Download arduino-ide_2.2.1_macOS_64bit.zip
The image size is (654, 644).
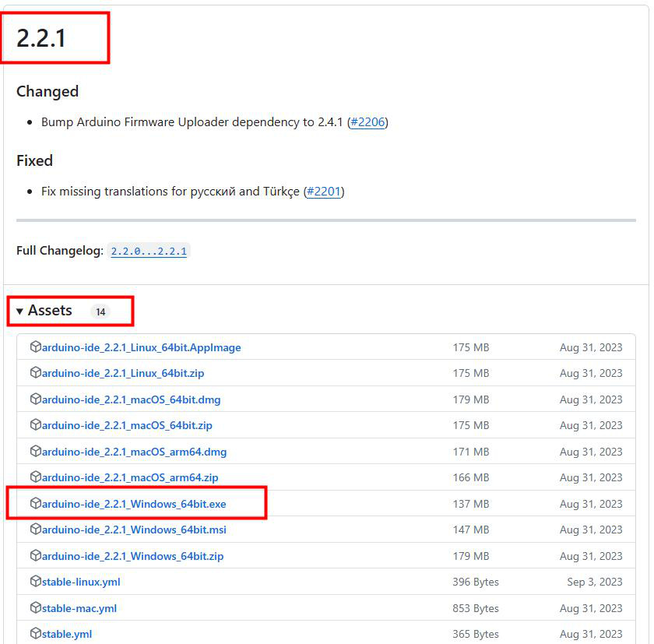click(x=127, y=425)
